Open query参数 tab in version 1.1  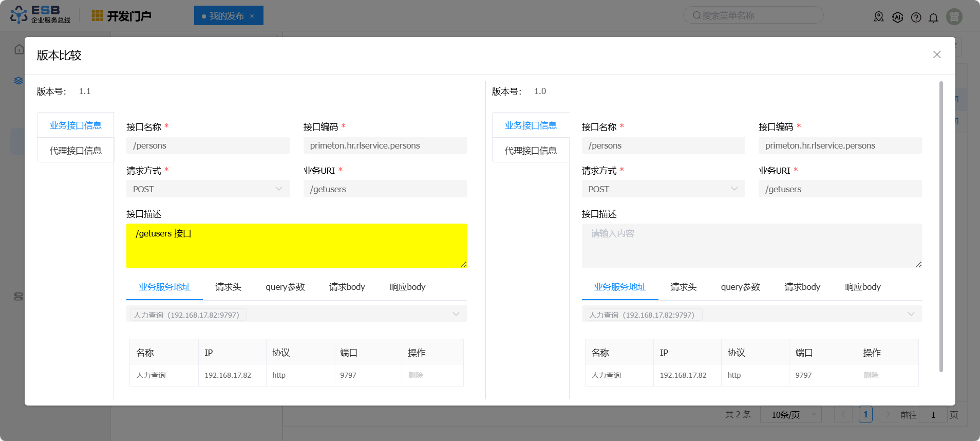pos(285,287)
